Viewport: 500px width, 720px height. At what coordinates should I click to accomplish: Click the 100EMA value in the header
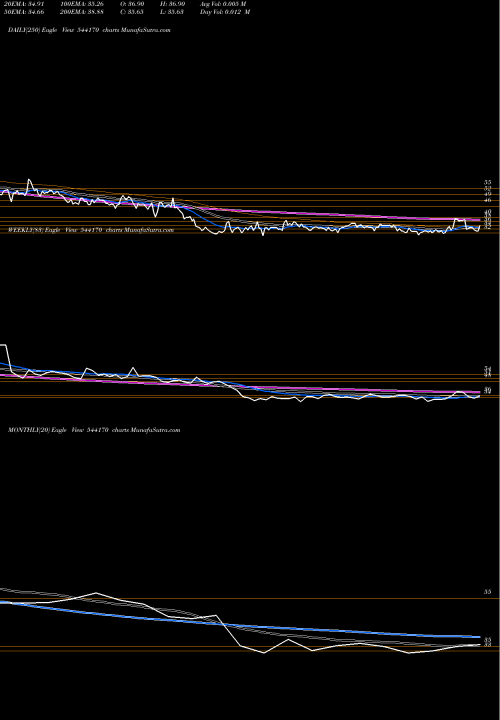click(x=81, y=4)
